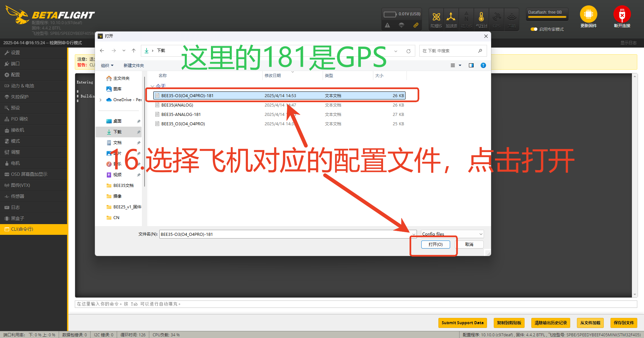The height and width of the screenshot is (338, 644).
Task: Click Submit Support Data button
Action: coord(463,323)
